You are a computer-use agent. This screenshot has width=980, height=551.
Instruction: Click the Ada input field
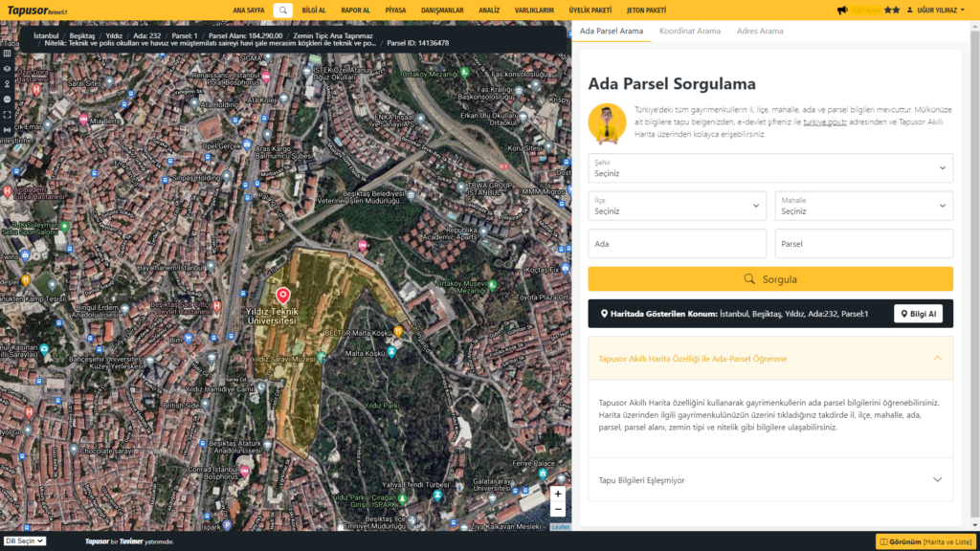click(x=677, y=244)
